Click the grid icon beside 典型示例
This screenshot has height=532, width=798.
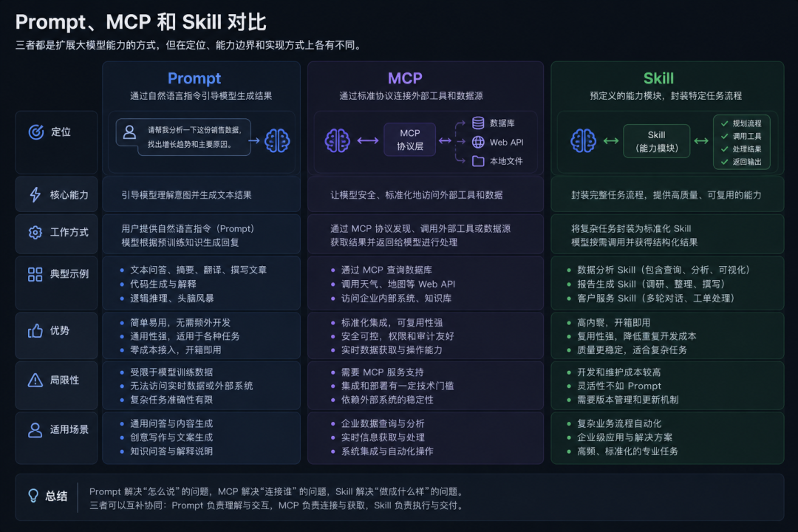[x=35, y=274]
